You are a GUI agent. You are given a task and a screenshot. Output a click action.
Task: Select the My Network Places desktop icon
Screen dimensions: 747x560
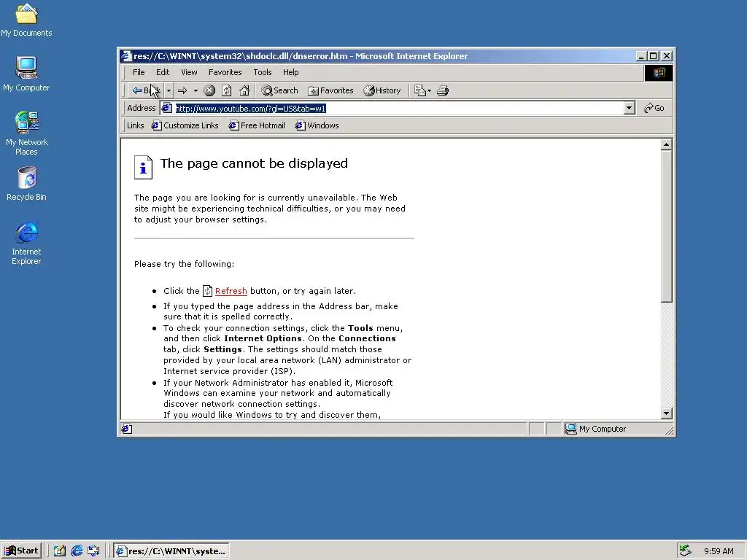pyautogui.click(x=27, y=133)
